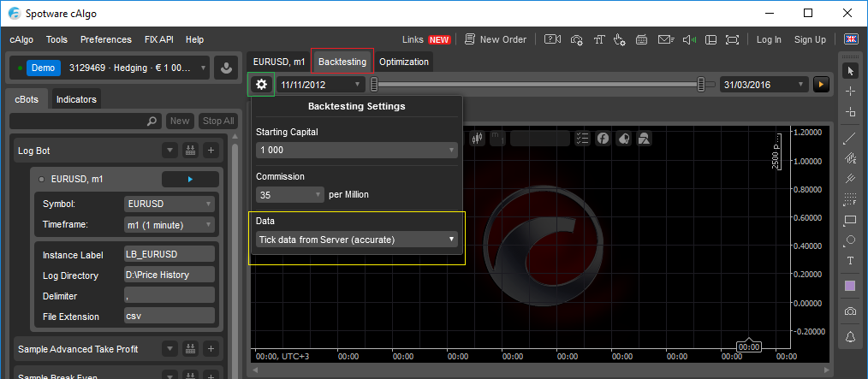Image resolution: width=868 pixels, height=379 pixels.
Task: Select the ellipse drawing tool
Action: point(850,240)
